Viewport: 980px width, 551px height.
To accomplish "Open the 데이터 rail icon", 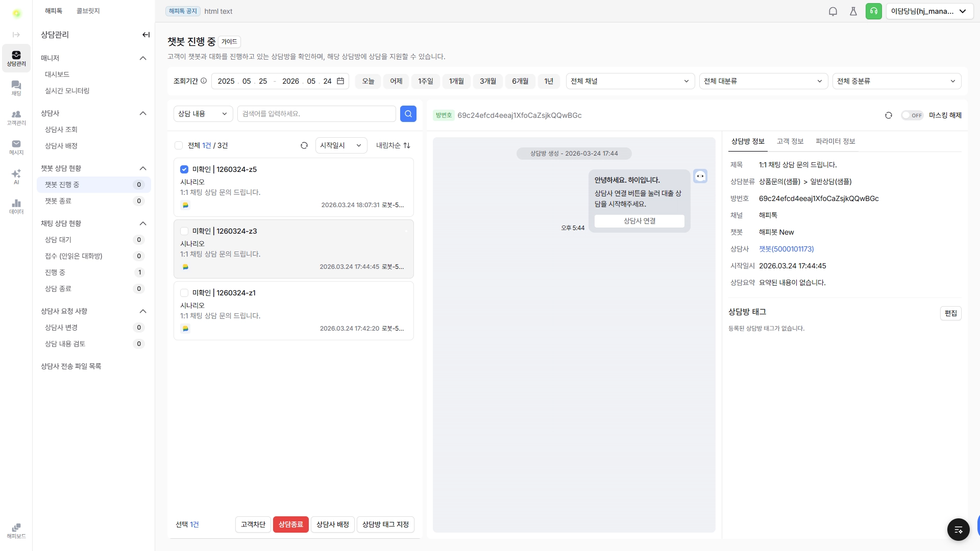I will [x=16, y=206].
